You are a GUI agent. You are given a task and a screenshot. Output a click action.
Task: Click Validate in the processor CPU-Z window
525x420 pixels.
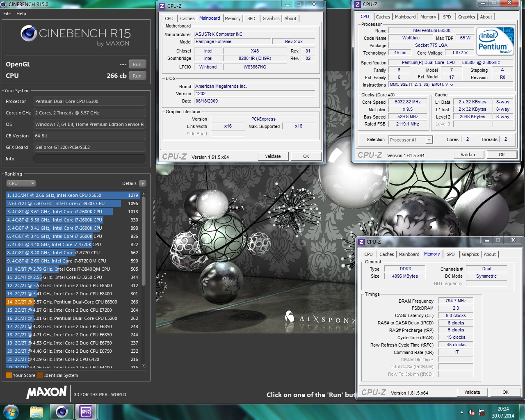coord(468,155)
